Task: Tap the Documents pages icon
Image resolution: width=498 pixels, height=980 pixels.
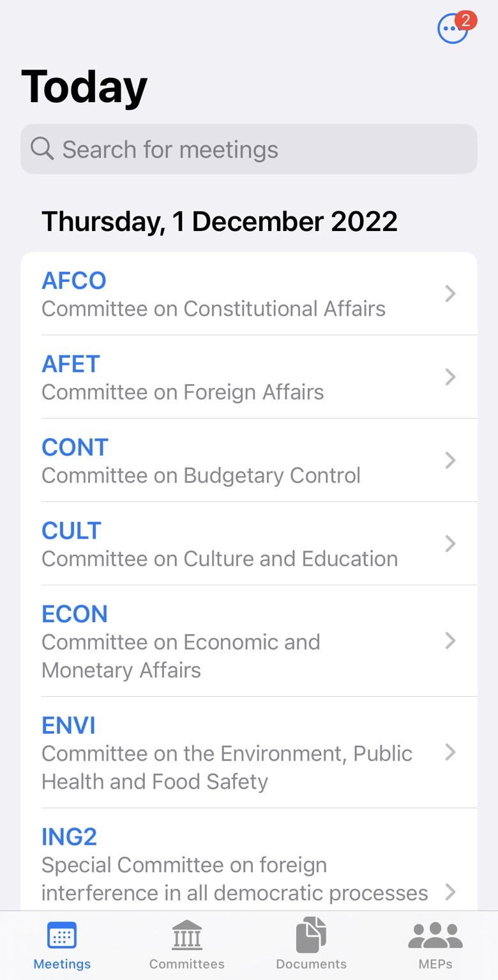Action: (311, 935)
